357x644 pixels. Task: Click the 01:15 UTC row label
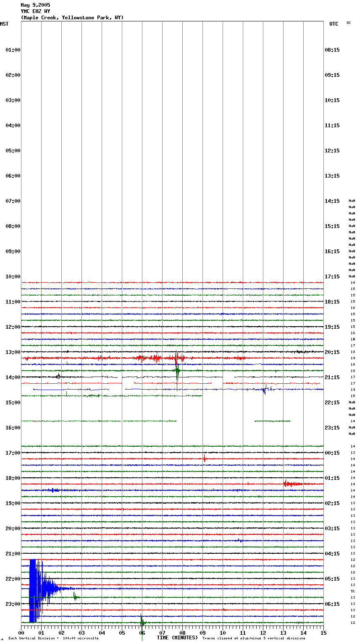click(332, 478)
